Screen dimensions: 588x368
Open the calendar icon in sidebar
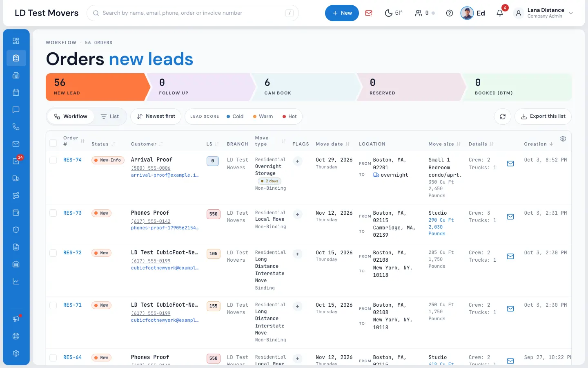click(x=16, y=92)
